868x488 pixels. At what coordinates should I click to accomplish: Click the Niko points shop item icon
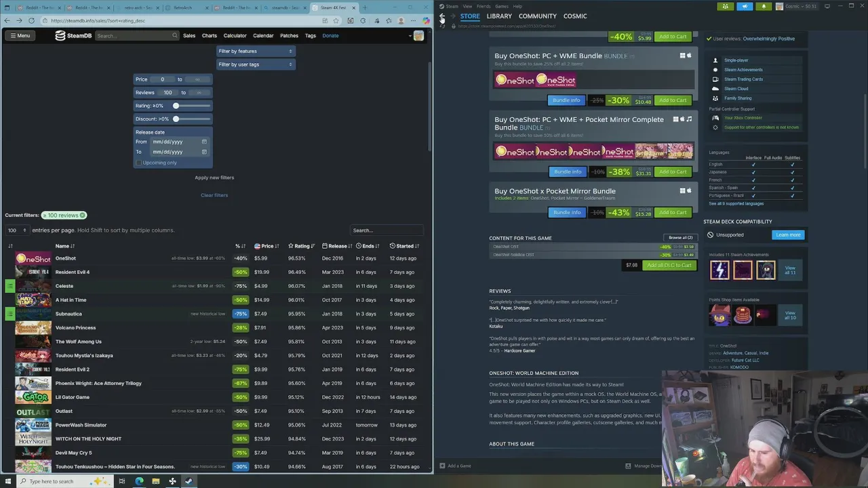pos(719,314)
